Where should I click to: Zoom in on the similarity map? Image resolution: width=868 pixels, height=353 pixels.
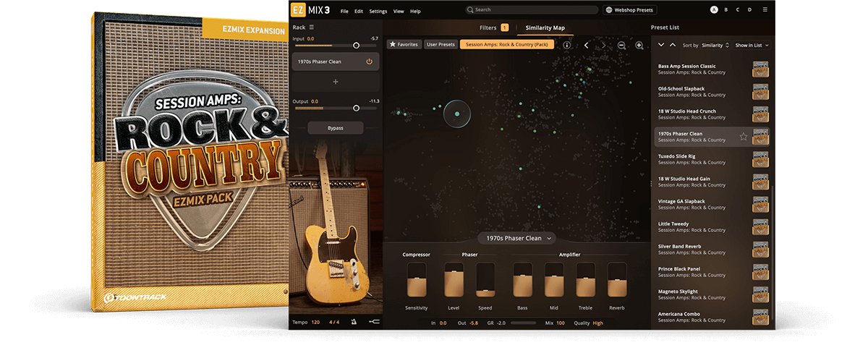[639, 45]
